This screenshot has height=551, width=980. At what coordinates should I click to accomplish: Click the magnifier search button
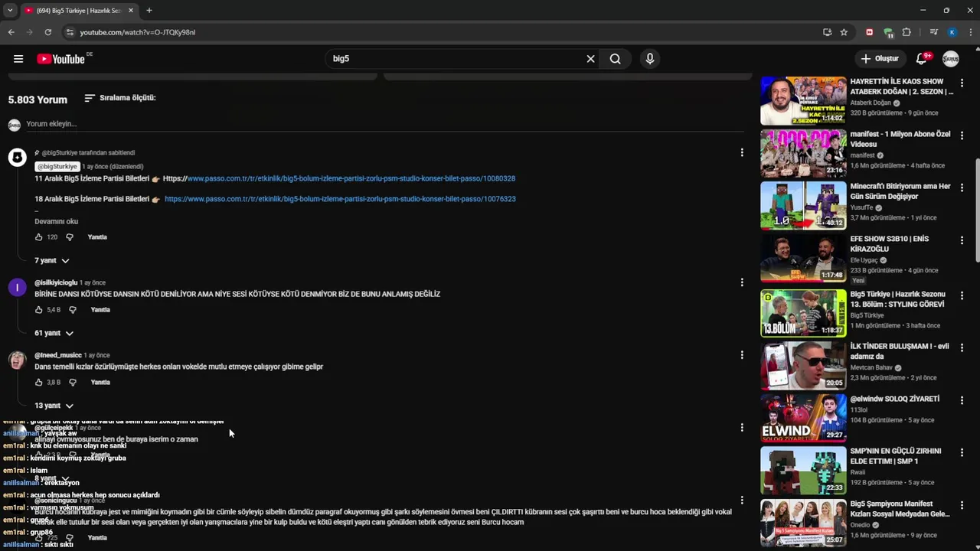pos(615,59)
